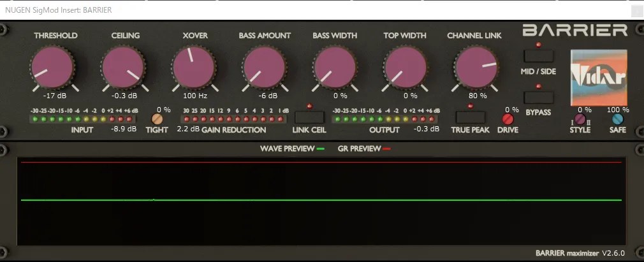Click the small Tight knob
644x262 pixels.
point(157,119)
